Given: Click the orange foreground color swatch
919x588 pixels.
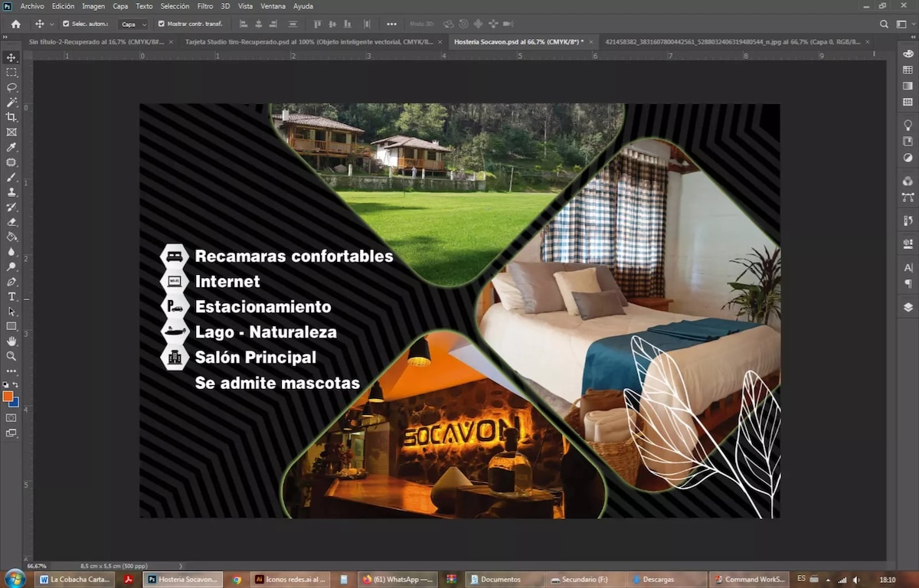Looking at the screenshot, I should (x=8, y=396).
